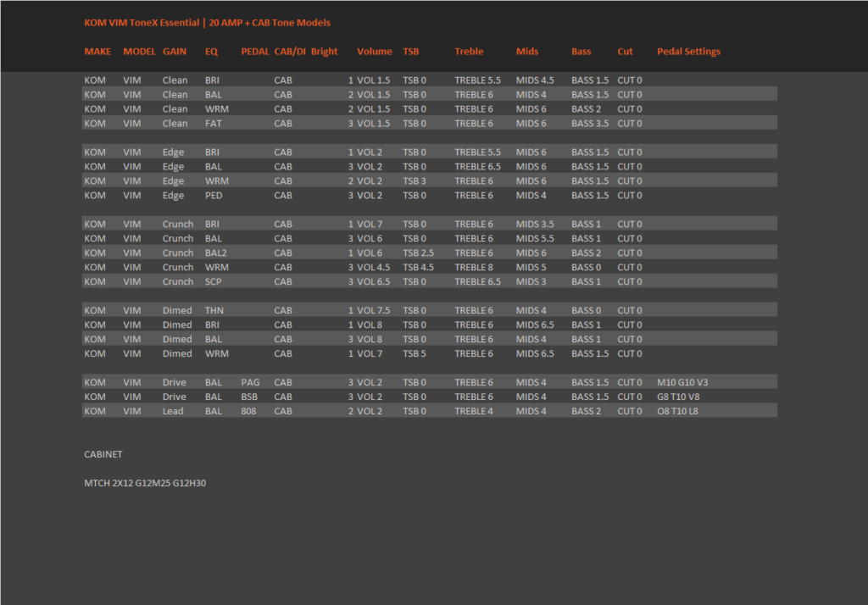Select the Treble column header

coord(469,52)
